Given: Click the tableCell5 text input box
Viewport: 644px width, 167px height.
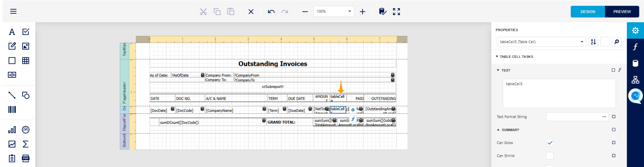Looking at the screenshot, I should point(559,93).
